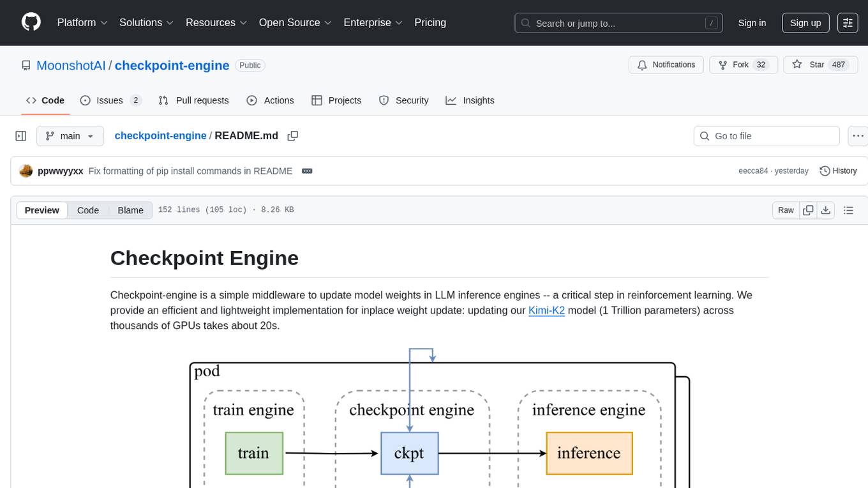Open the Raw file view
This screenshot has width=868, height=488.
pyautogui.click(x=786, y=210)
